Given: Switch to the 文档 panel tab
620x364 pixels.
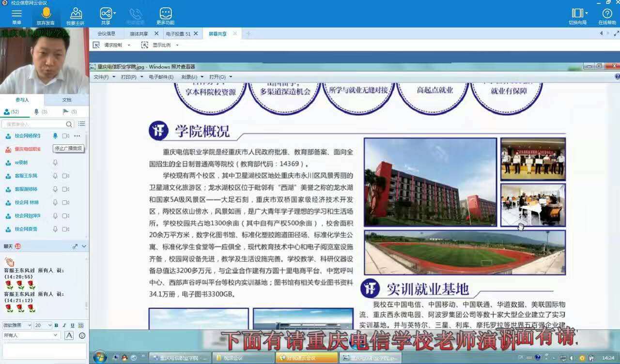Looking at the screenshot, I should 67,100.
